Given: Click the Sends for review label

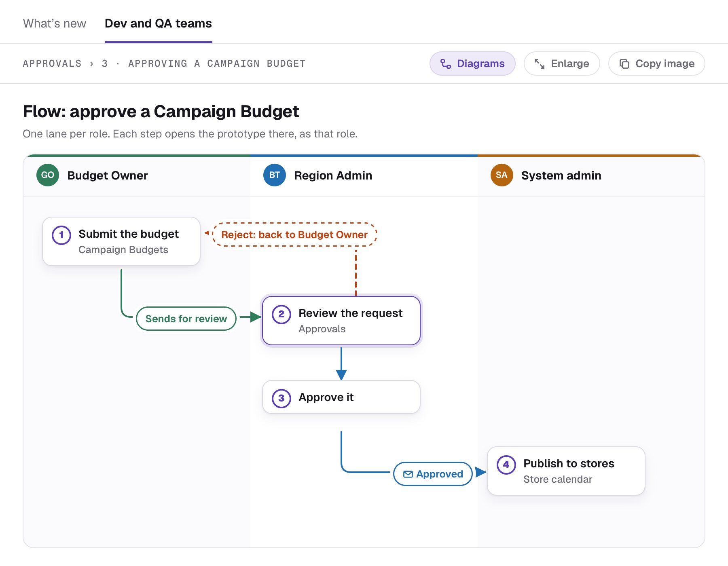Looking at the screenshot, I should pos(186,319).
